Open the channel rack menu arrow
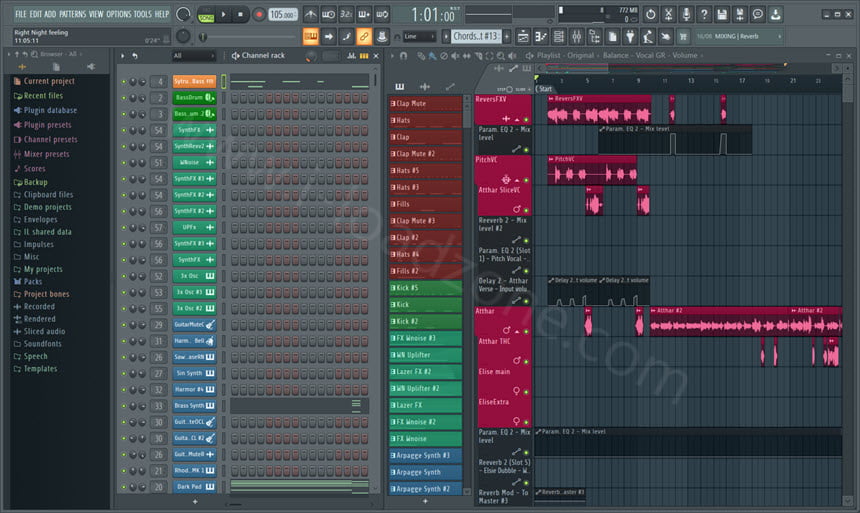 tap(122, 55)
